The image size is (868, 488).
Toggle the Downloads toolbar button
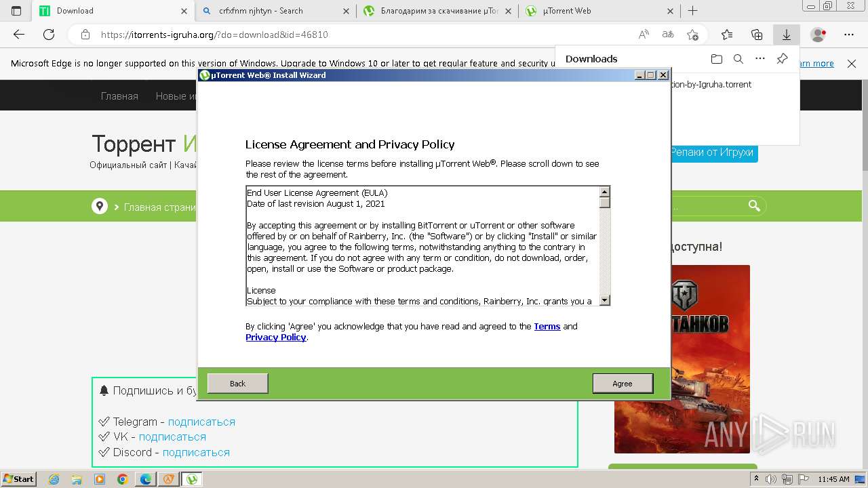click(x=787, y=35)
